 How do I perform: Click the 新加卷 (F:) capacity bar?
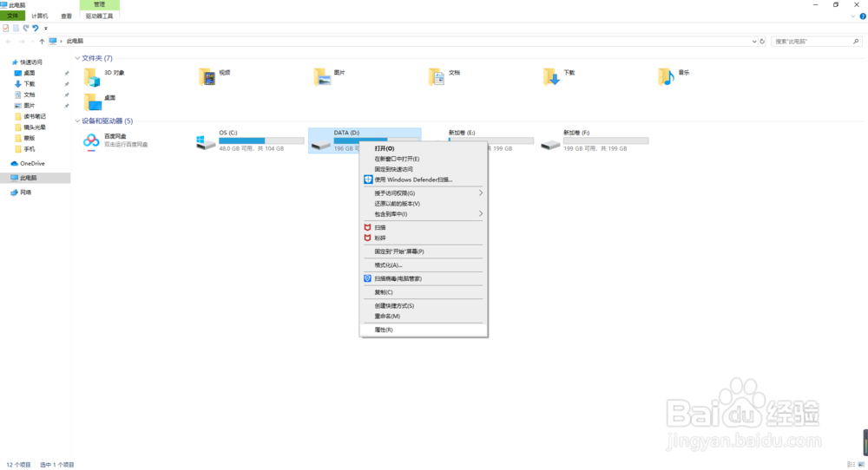(x=606, y=141)
